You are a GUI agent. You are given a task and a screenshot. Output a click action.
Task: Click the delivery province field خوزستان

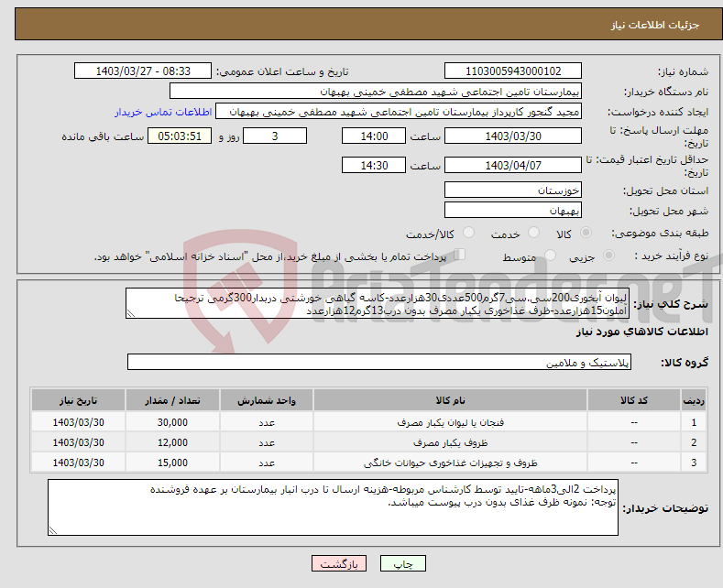coord(513,190)
